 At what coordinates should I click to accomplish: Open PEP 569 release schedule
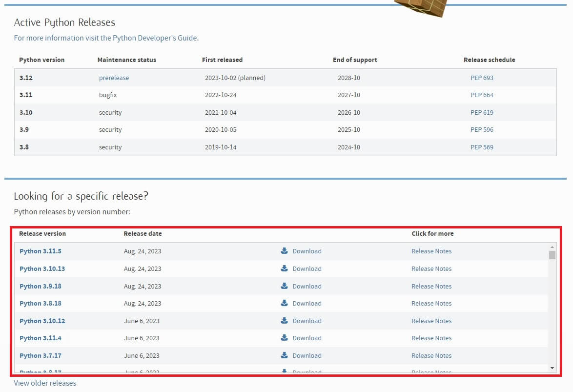click(482, 147)
